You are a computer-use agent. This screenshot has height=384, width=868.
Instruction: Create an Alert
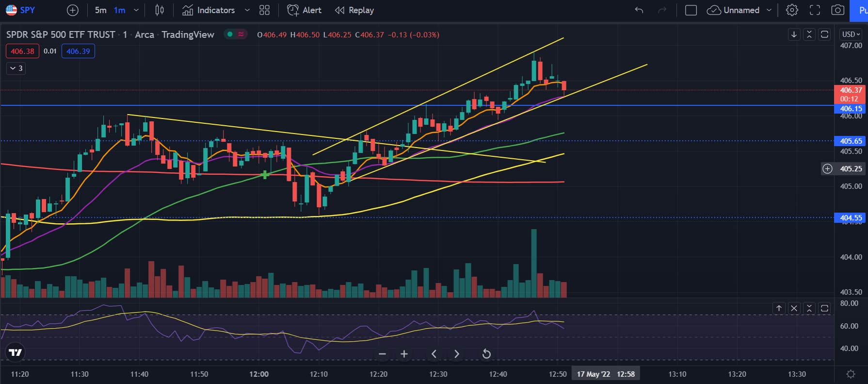(x=304, y=10)
